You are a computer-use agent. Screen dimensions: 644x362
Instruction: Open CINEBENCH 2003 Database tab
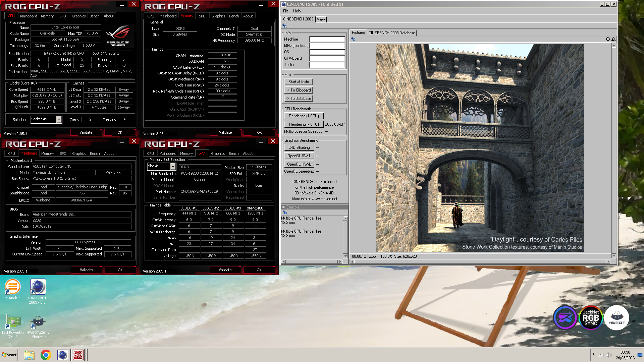tap(391, 33)
